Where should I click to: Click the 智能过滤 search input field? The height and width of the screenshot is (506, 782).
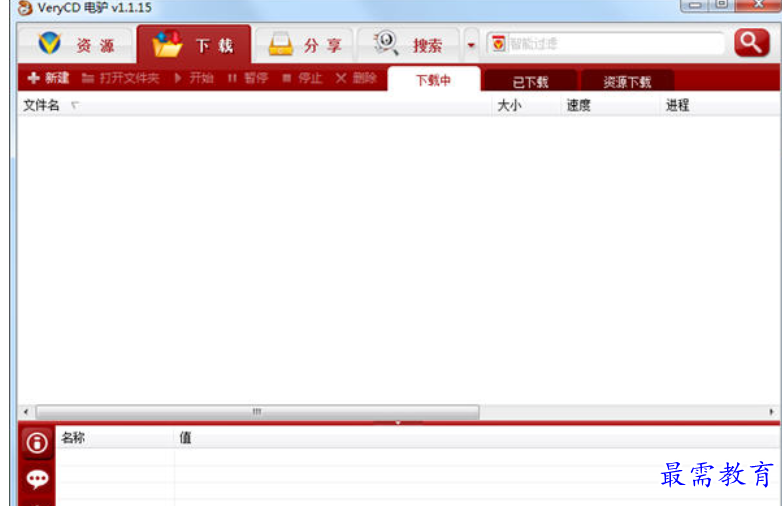point(614,44)
